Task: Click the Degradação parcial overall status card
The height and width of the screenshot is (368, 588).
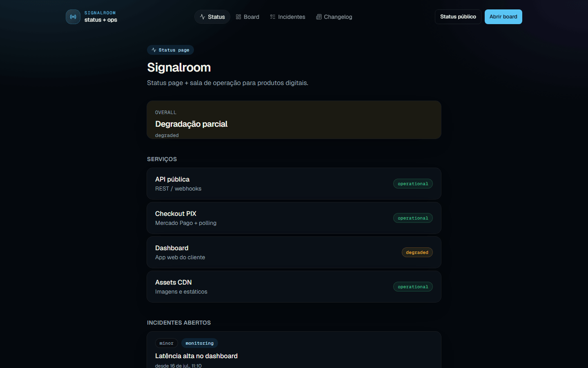Action: click(294, 120)
